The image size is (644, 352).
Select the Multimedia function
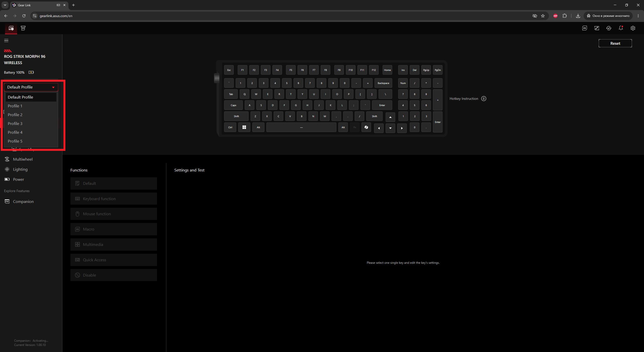pyautogui.click(x=114, y=244)
